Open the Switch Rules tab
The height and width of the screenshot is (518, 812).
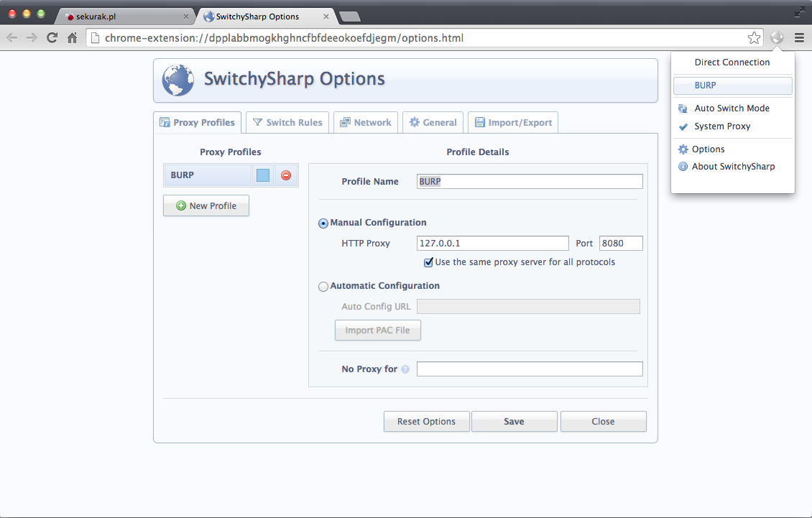(287, 123)
